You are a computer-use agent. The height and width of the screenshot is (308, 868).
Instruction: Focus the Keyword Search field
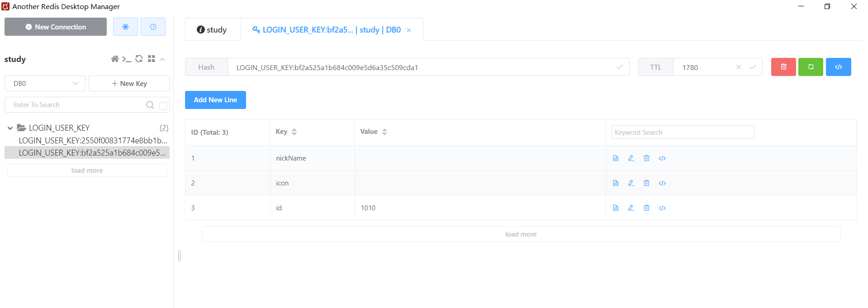[x=683, y=132]
